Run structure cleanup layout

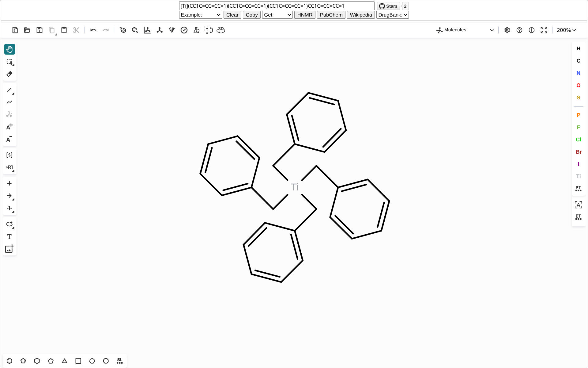click(147, 30)
